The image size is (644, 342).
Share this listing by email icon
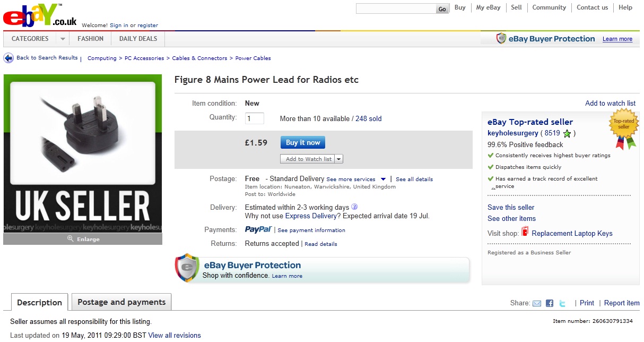(537, 303)
